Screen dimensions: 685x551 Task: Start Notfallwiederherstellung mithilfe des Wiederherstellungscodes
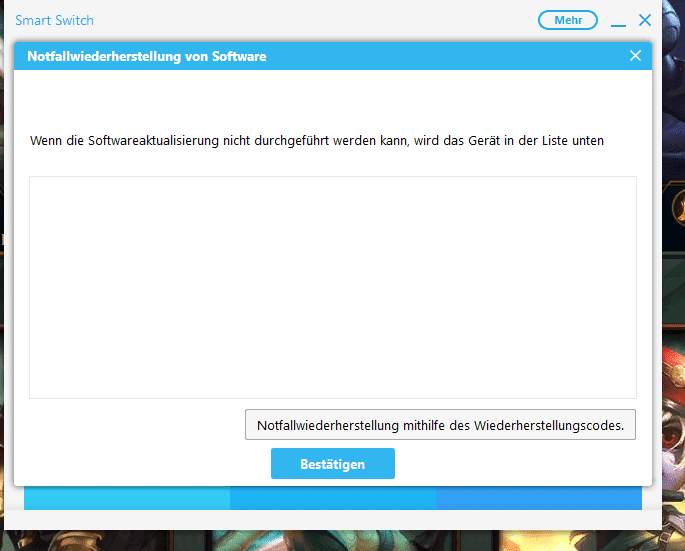click(440, 425)
